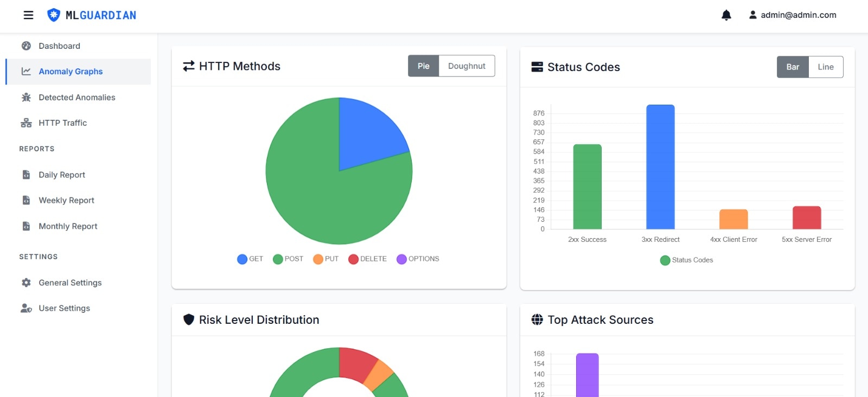Image resolution: width=868 pixels, height=397 pixels.
Task: Go to Weekly Report
Action: (x=66, y=201)
